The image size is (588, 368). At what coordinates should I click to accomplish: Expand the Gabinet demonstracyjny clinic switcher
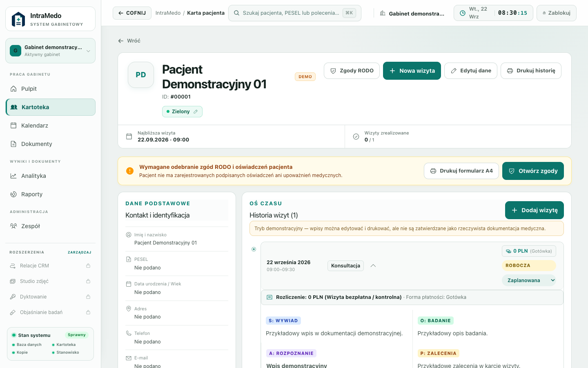coord(50,51)
